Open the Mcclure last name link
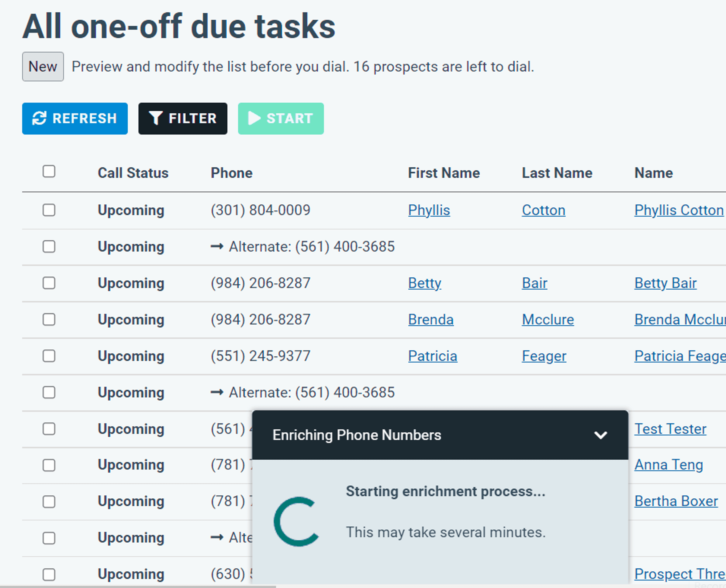Image resolution: width=726 pixels, height=588 pixels. click(x=548, y=320)
